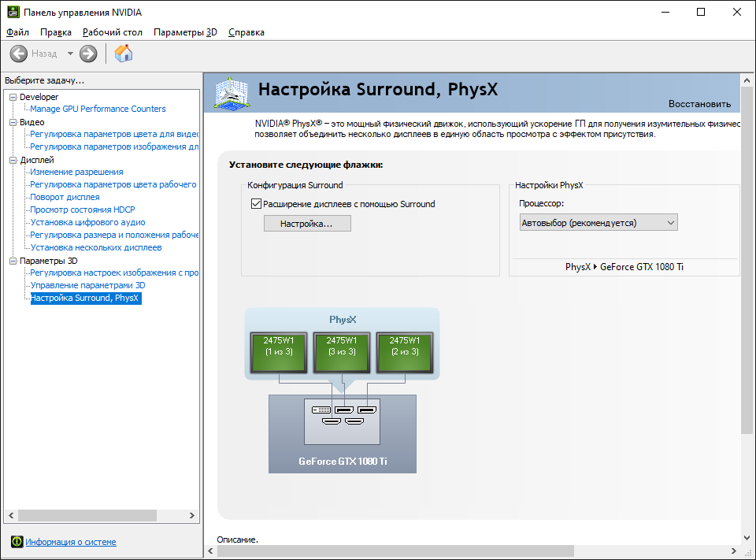Open Регулировка настроек изображения с просмотром
The image size is (756, 560).
point(114,273)
